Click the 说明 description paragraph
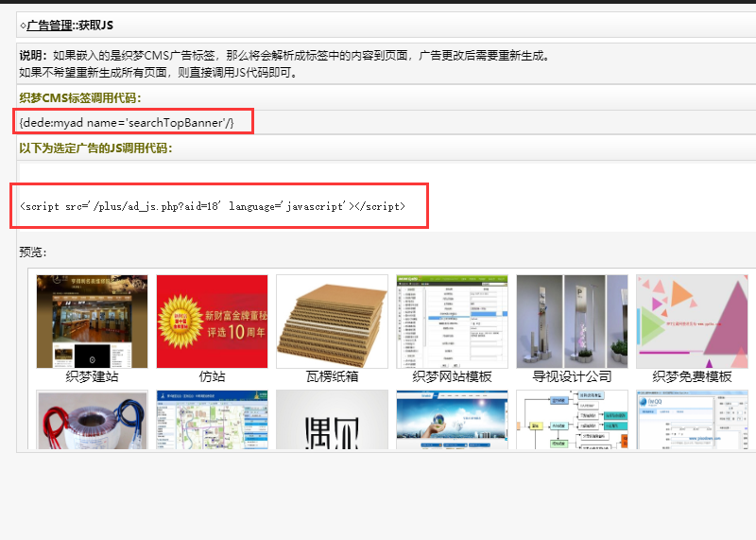Viewport: 756px width, 540px height. click(284, 63)
